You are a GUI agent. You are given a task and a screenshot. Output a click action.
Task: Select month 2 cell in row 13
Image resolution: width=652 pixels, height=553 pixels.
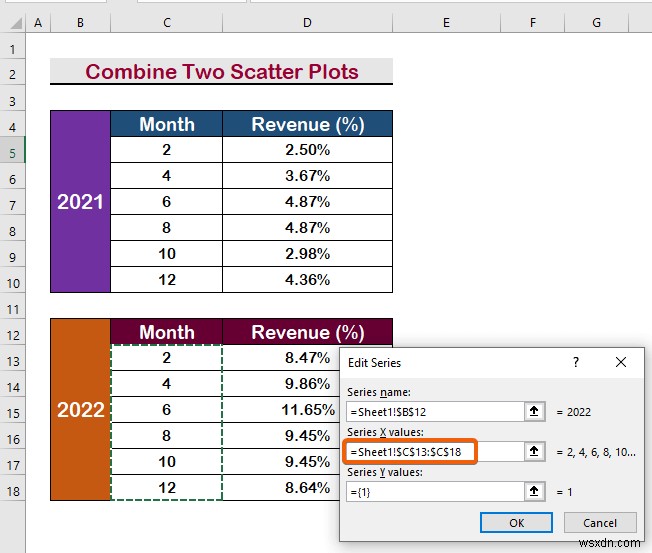167,358
